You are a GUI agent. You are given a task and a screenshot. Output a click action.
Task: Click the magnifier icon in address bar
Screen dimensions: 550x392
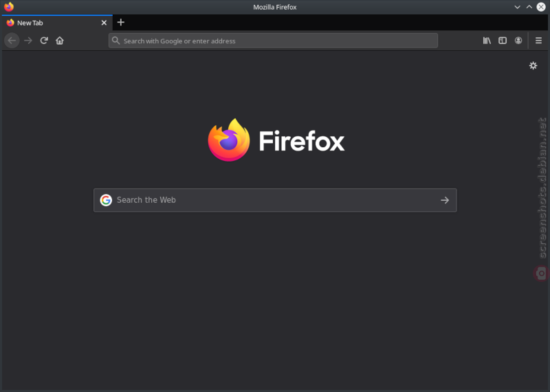click(x=115, y=41)
